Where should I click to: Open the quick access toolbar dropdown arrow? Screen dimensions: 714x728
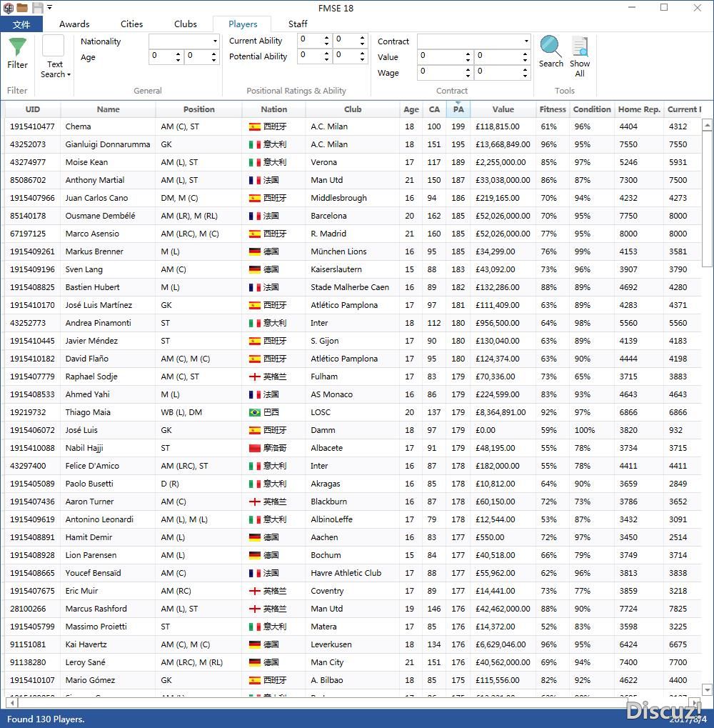pyautogui.click(x=50, y=7)
